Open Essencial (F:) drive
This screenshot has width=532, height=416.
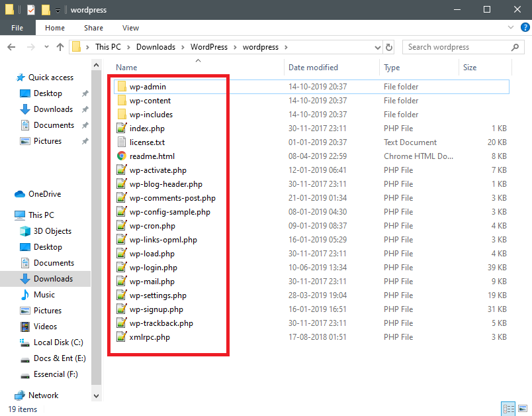[56, 374]
